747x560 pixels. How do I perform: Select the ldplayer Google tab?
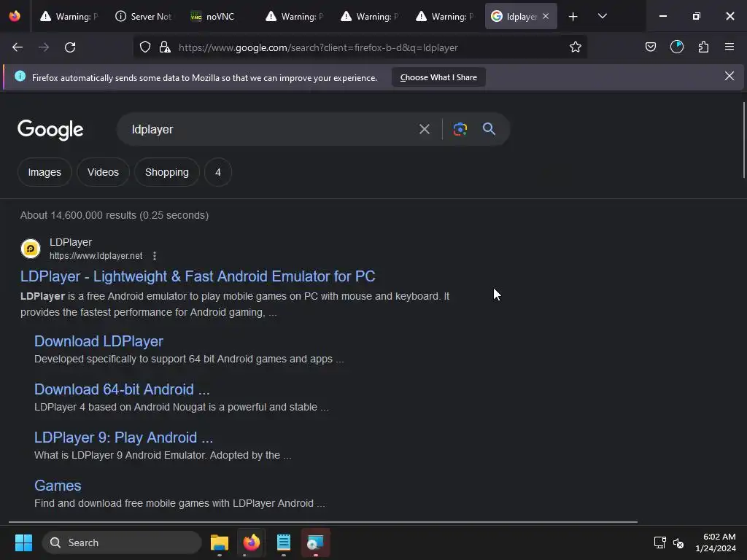pyautogui.click(x=521, y=17)
